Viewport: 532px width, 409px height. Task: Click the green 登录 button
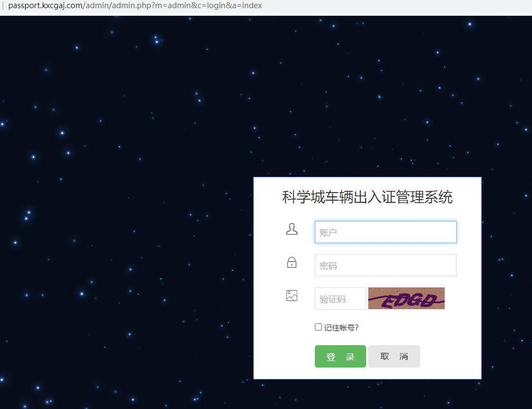pyautogui.click(x=340, y=357)
